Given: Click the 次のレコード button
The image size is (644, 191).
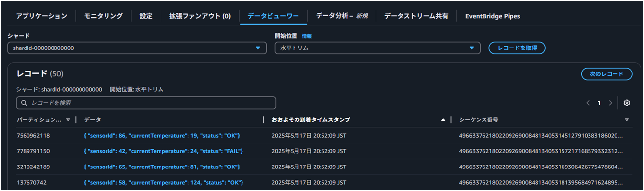Looking at the screenshot, I should [x=606, y=74].
